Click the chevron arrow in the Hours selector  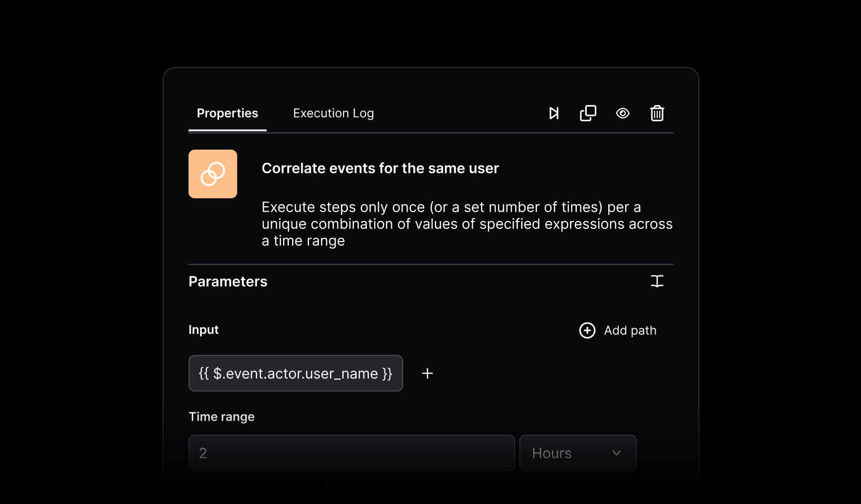(617, 453)
